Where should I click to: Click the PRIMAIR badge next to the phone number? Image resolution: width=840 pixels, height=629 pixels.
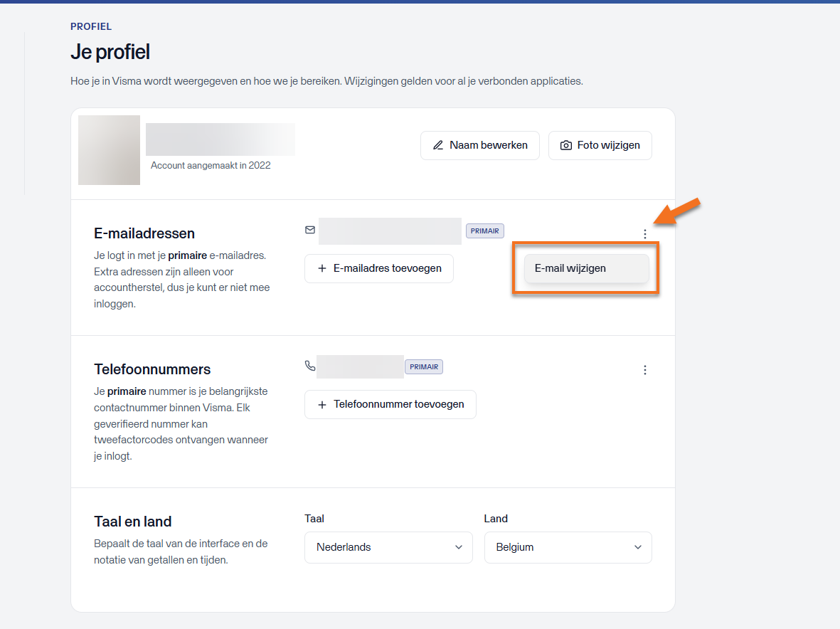click(x=424, y=367)
